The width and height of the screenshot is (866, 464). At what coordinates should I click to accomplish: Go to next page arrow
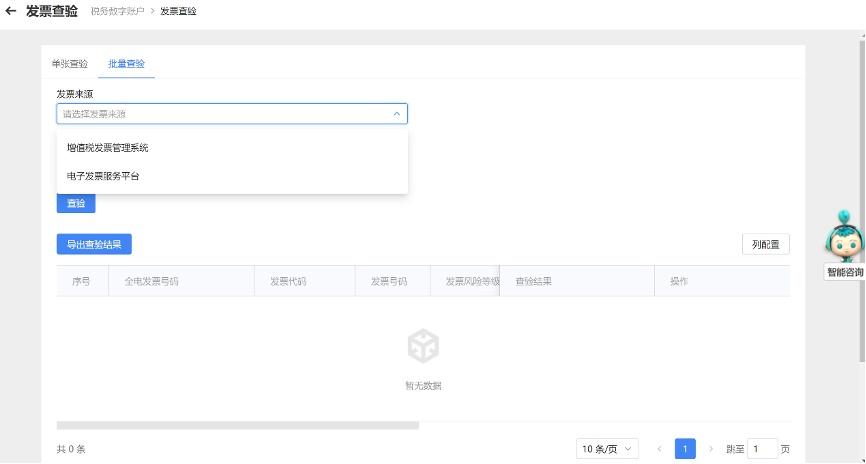(711, 449)
